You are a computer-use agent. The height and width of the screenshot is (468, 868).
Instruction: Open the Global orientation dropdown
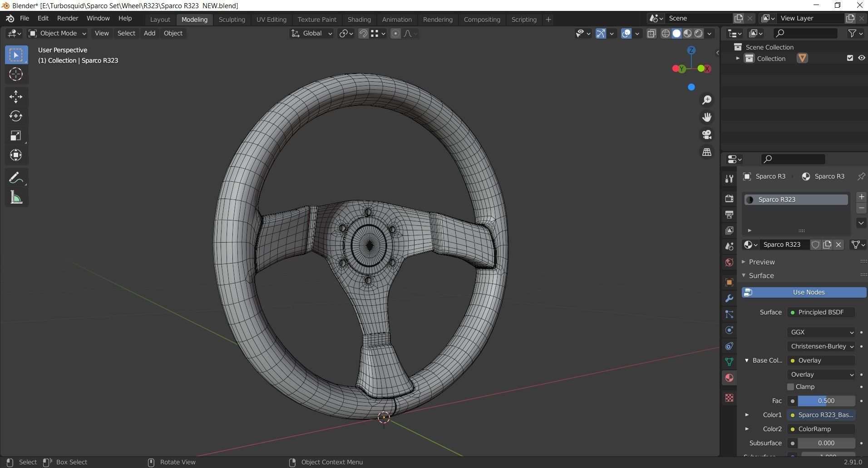point(311,33)
